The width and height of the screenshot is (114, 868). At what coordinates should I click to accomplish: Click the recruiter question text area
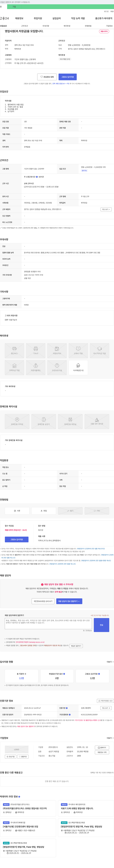click(x=48, y=623)
